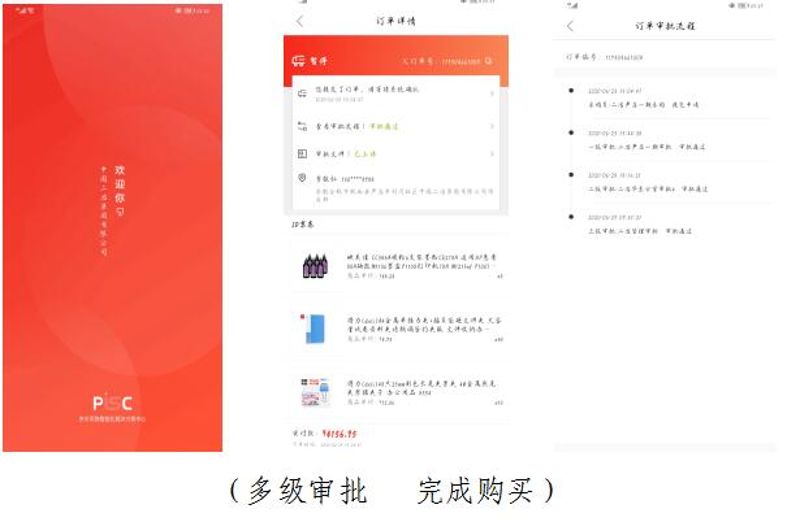The image size is (800, 522).
Task: Click the delivery address location pin icon
Action: pos(302,178)
